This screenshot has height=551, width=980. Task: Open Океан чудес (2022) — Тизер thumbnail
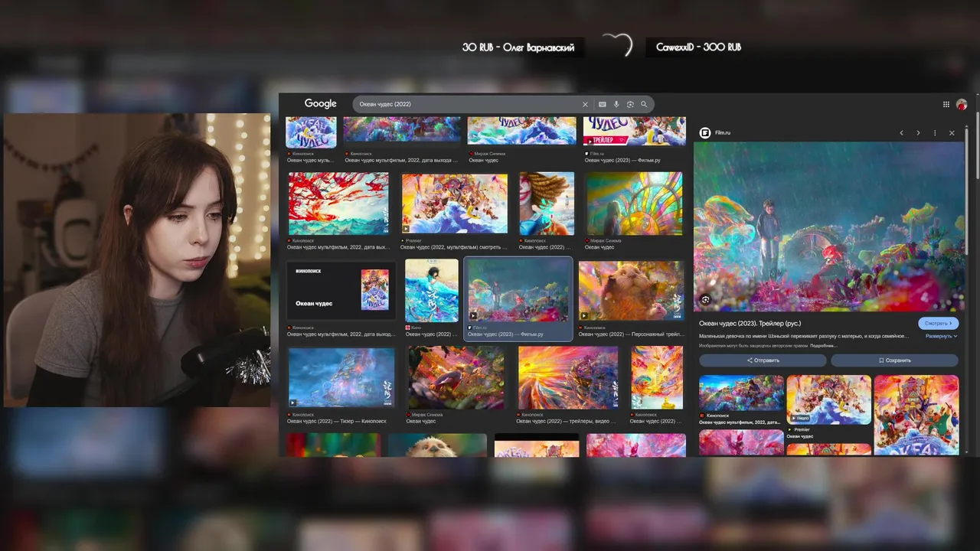click(x=341, y=377)
